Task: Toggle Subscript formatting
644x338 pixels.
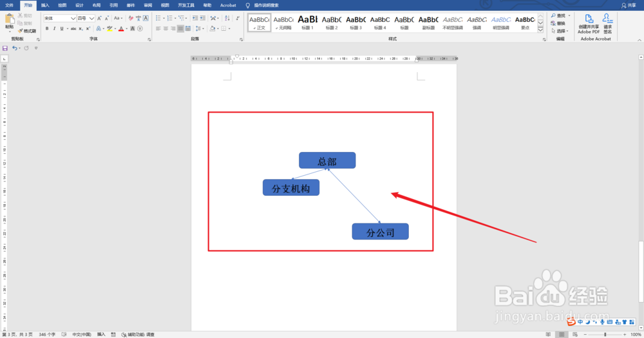Action: tap(80, 29)
